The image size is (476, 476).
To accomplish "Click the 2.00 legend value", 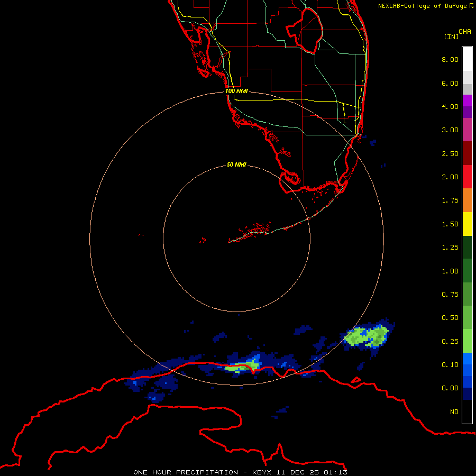I will [x=450, y=177].
